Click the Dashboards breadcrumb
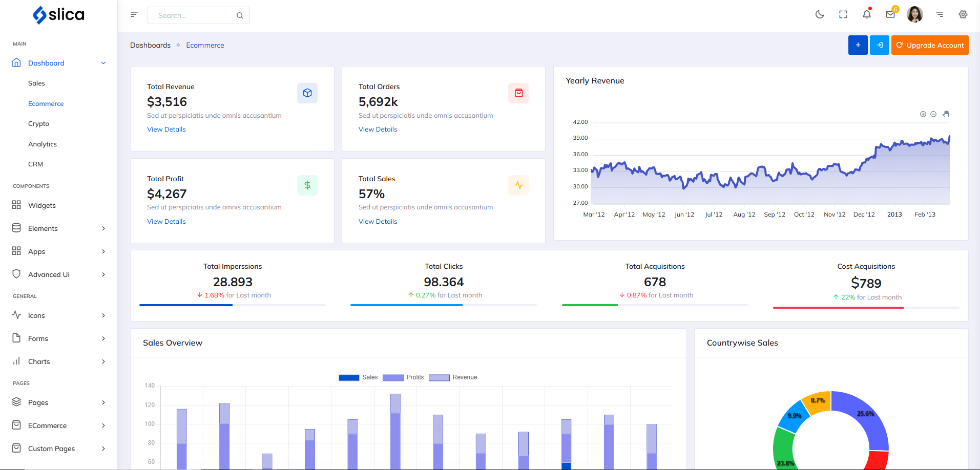The image size is (980, 470). [x=150, y=45]
